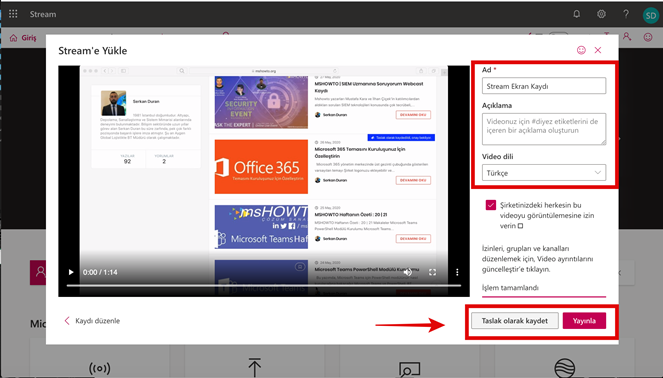Open the app launcher waffle icon
The height and width of the screenshot is (378, 663).
[13, 14]
